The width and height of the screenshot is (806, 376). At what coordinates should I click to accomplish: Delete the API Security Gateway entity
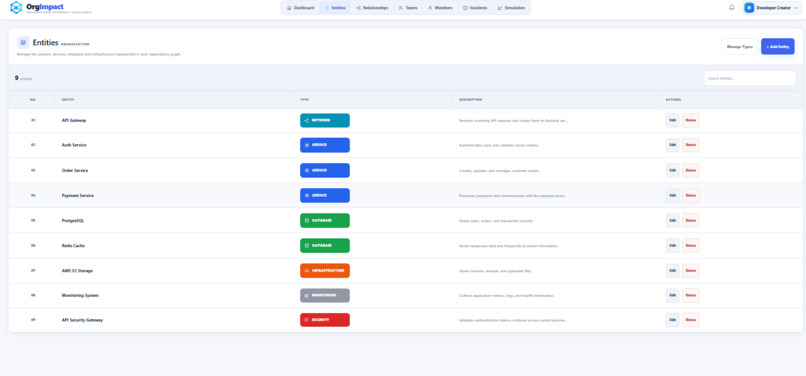pos(691,320)
